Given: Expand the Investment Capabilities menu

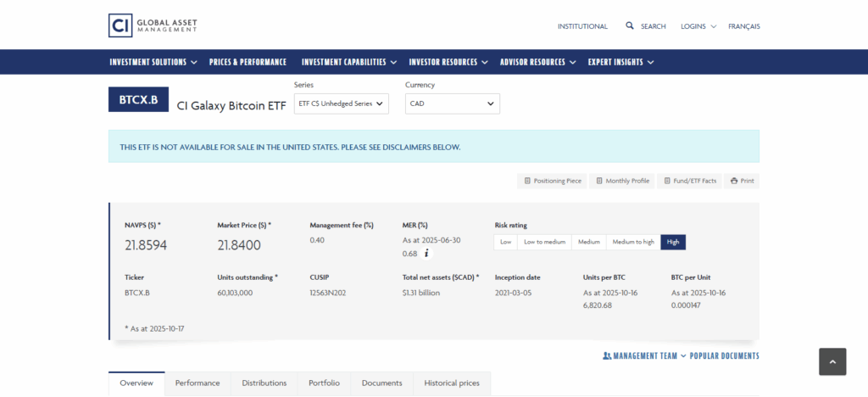Looking at the screenshot, I should (x=349, y=62).
